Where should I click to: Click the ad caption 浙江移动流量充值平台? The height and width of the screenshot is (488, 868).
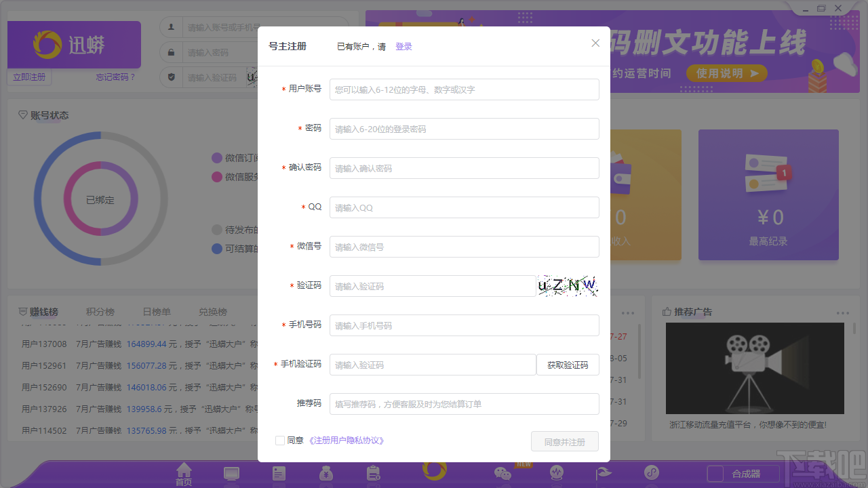748,425
